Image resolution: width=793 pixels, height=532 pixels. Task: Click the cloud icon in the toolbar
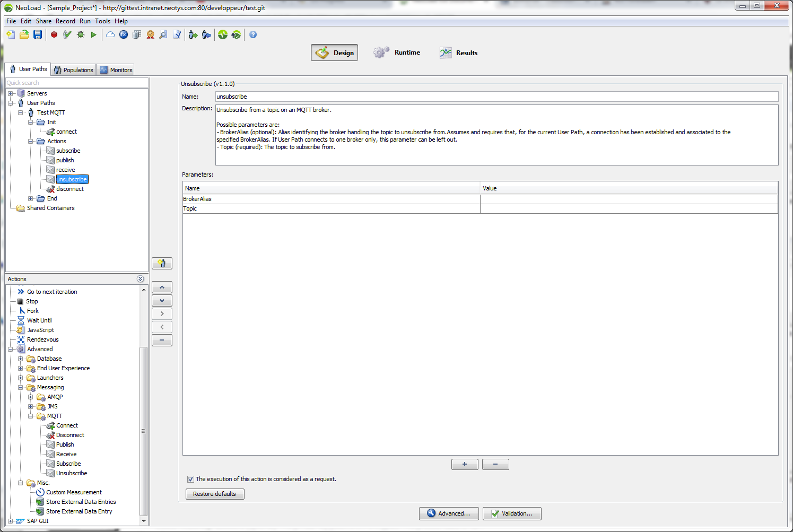110,35
